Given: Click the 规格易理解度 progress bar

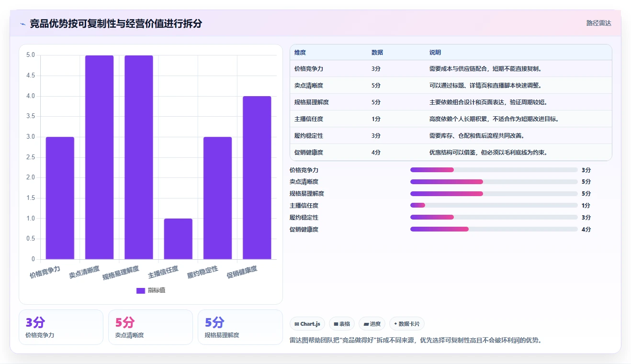Looking at the screenshot, I should [x=494, y=194].
